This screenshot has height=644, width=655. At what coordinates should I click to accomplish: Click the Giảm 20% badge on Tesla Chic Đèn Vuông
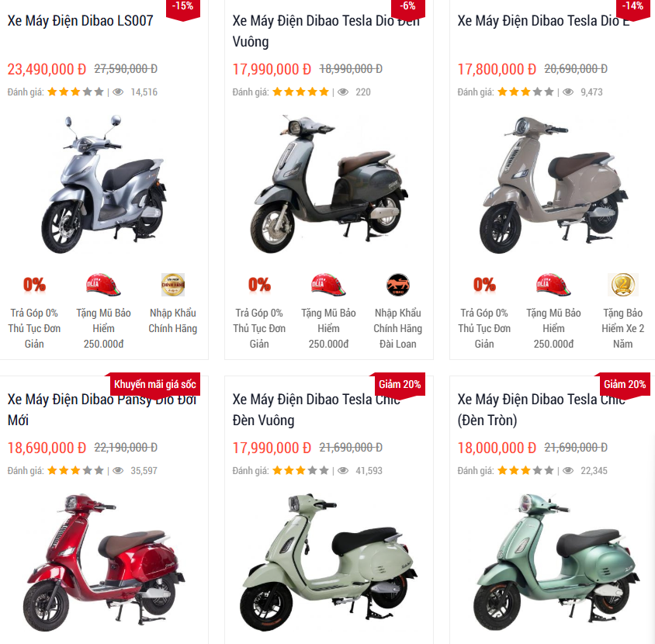pos(400,384)
